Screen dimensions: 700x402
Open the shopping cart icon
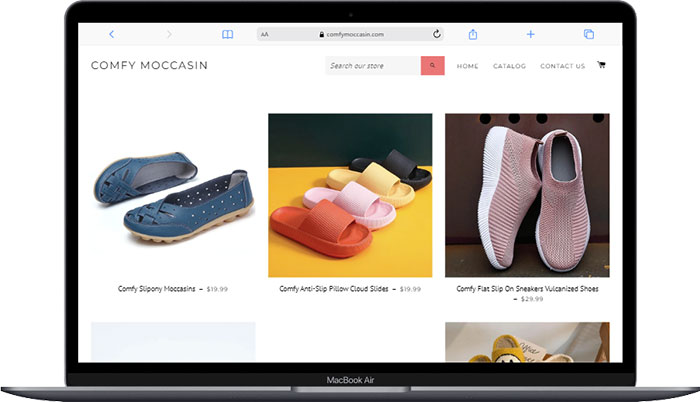601,65
